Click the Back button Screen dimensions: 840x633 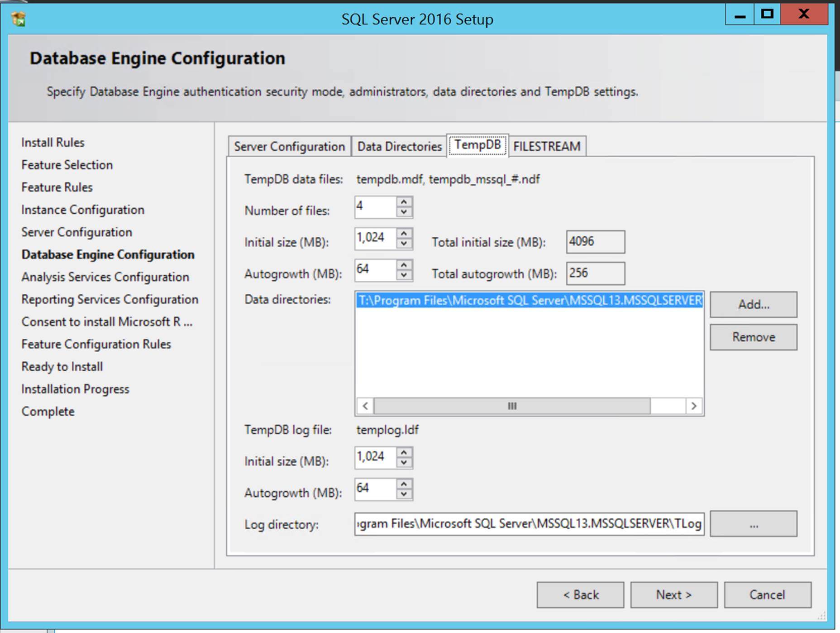click(x=581, y=595)
